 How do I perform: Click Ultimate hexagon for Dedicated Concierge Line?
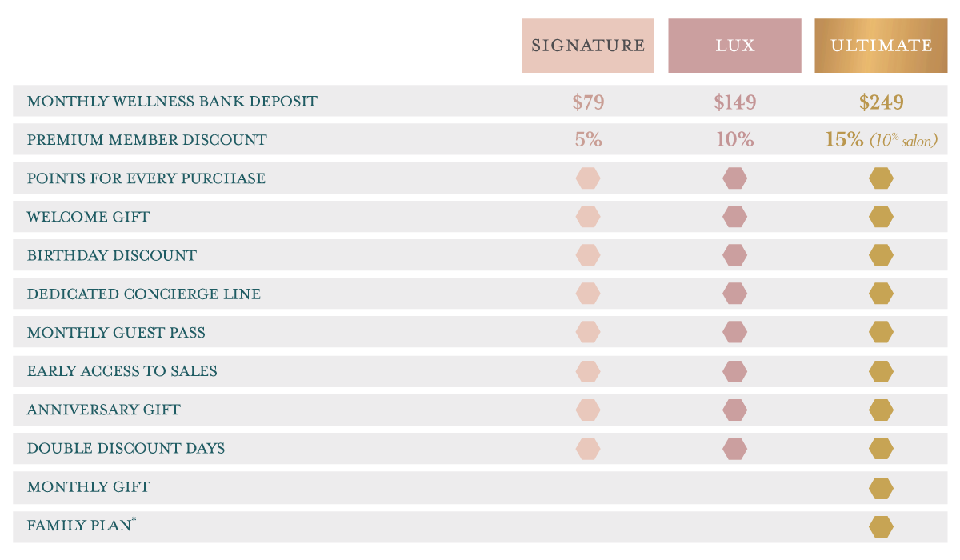click(881, 294)
